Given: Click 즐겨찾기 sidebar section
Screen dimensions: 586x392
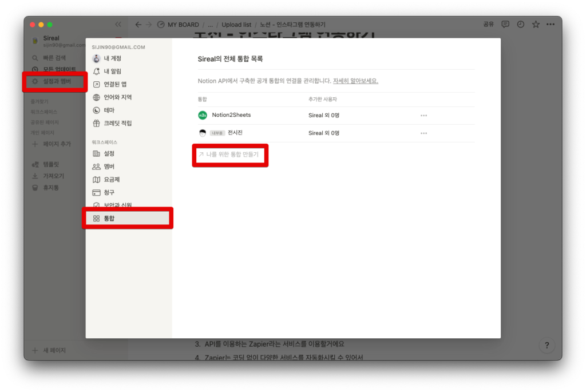Looking at the screenshot, I should coord(39,102).
